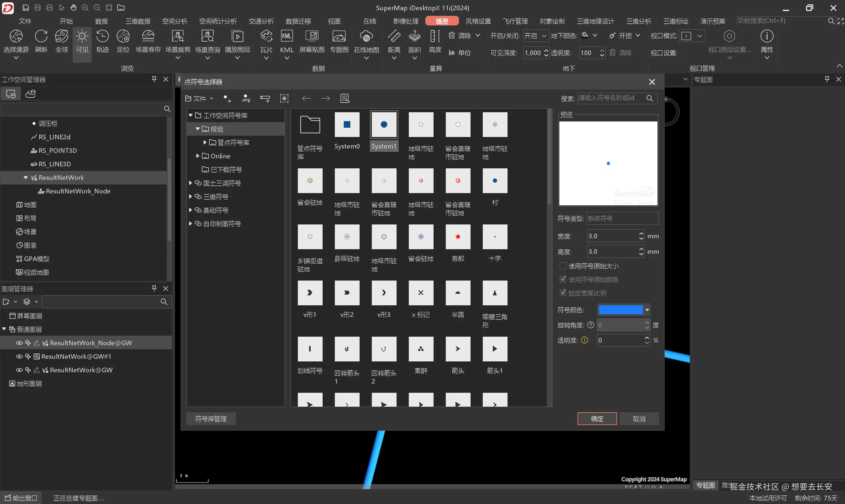Image resolution: width=845 pixels, height=504 pixels.
Task: Click the 面积 area measure icon
Action: tap(414, 36)
